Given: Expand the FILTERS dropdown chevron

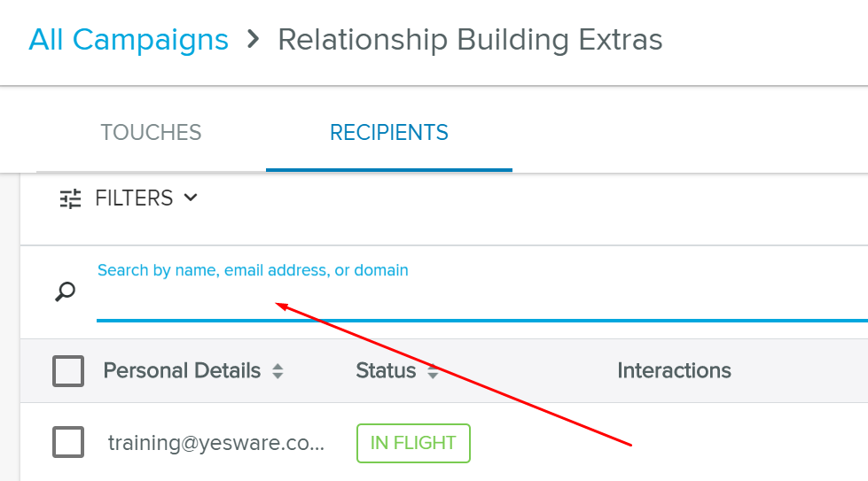Looking at the screenshot, I should pyautogui.click(x=191, y=198).
